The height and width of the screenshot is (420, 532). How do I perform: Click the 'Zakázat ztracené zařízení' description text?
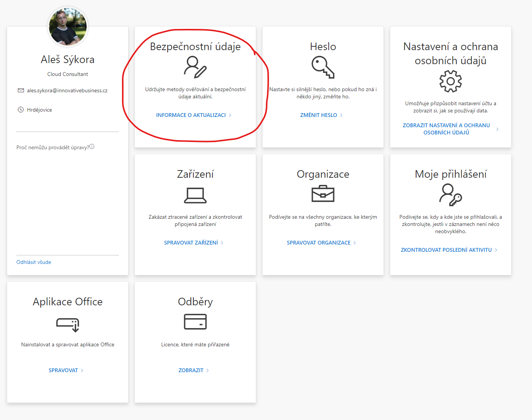(x=195, y=221)
